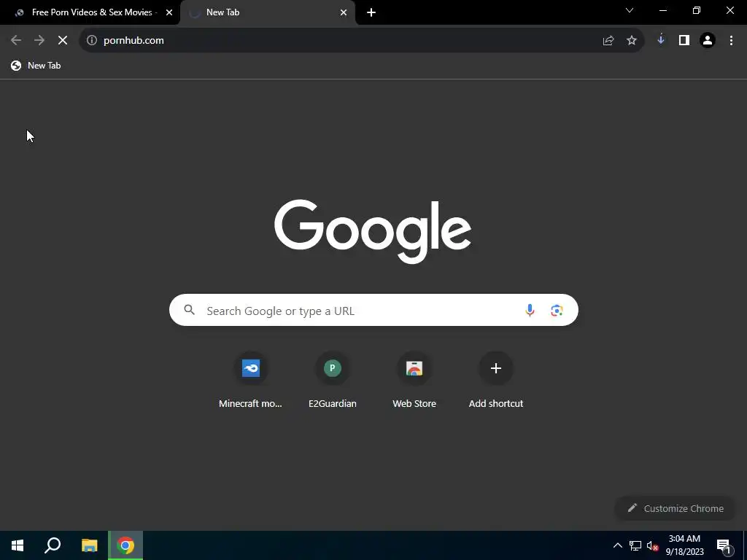Open the E2Guardian shortcut
The height and width of the screenshot is (560, 747).
pos(333,381)
